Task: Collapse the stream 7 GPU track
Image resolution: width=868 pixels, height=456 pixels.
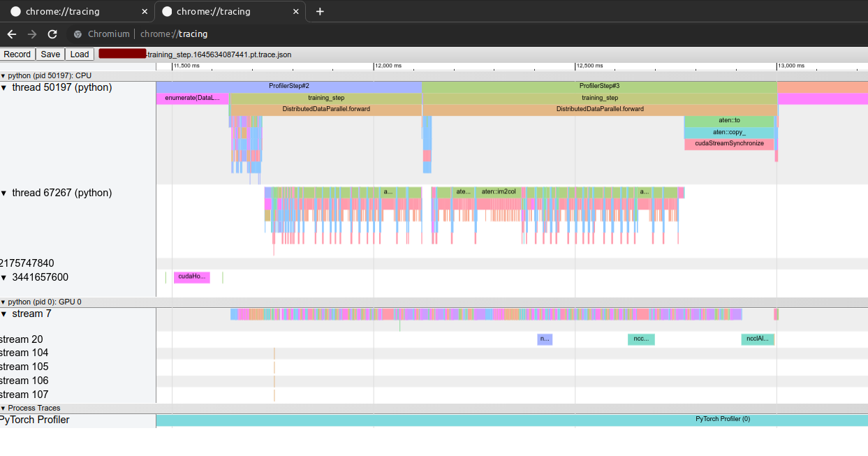Action: point(4,314)
